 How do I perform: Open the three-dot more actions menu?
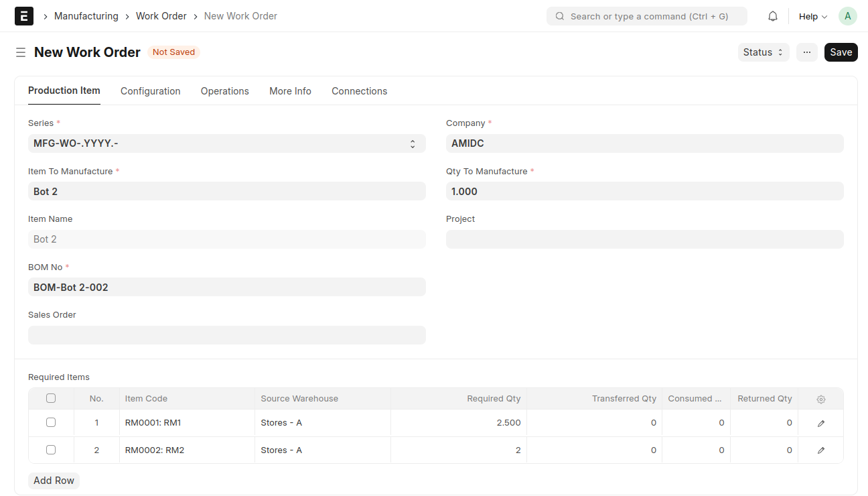[x=806, y=52]
